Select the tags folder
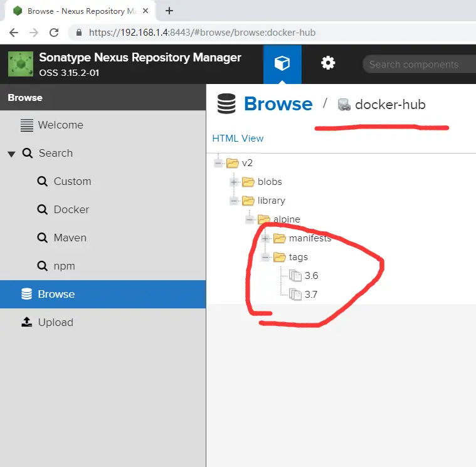476x467 pixels. 298,257
